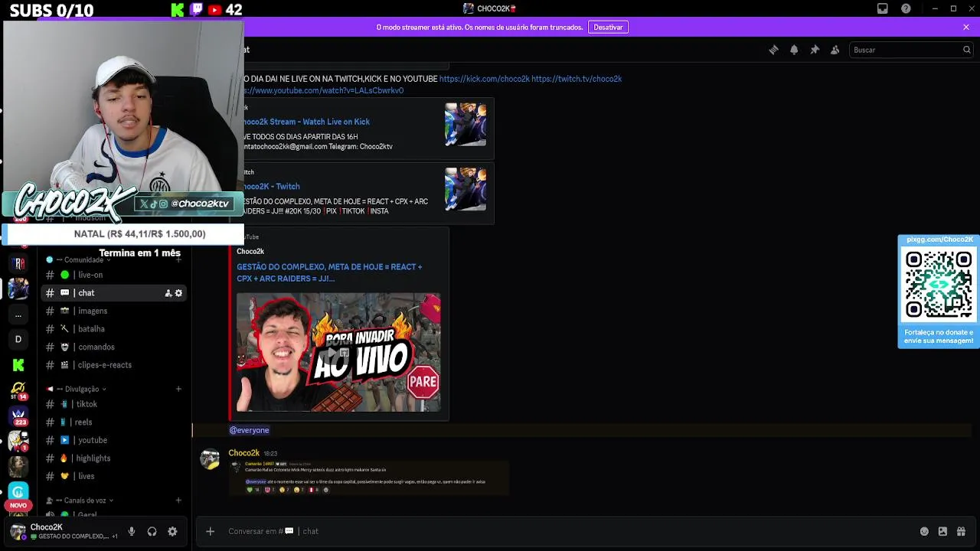Open the youtube.com/watch link
Viewport: 980px width, 551px height.
324,90
